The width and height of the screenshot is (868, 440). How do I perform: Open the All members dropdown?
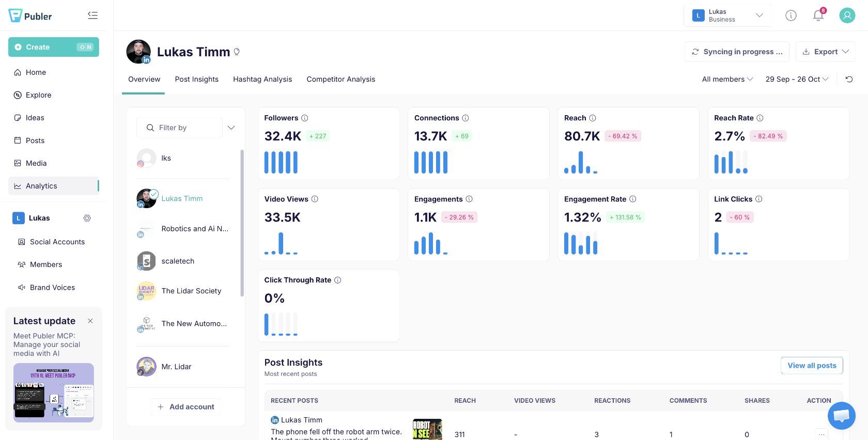click(x=727, y=79)
